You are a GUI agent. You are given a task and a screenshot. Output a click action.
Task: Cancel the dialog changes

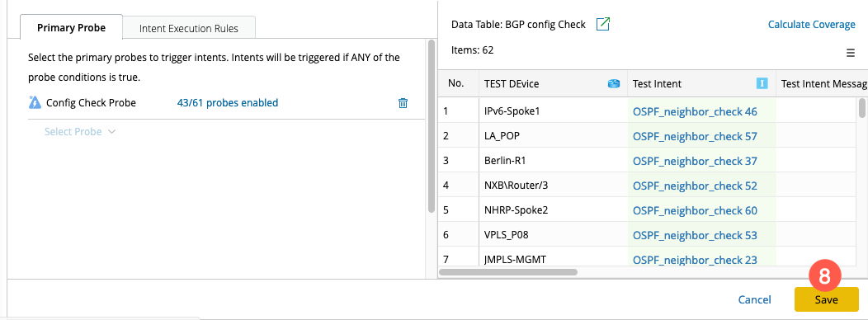754,299
